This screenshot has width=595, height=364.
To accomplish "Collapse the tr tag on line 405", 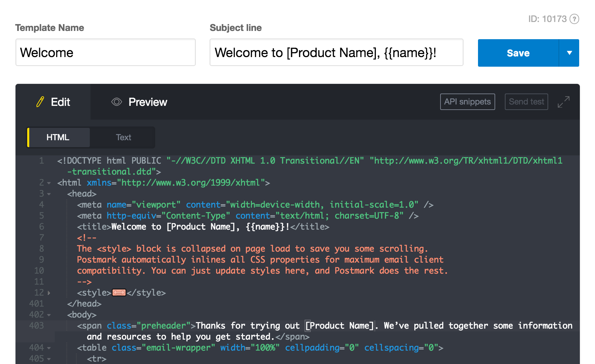I will click(49, 359).
